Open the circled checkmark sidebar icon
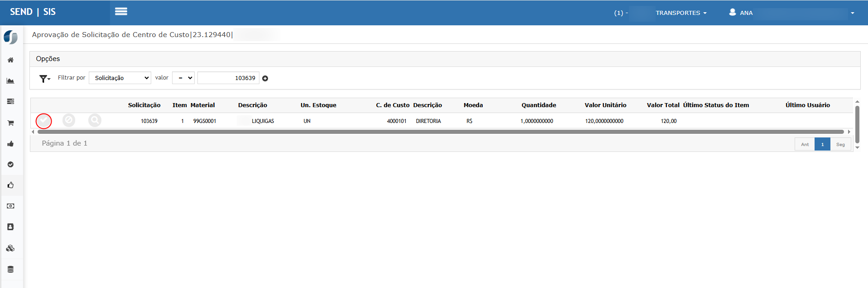 point(10,165)
